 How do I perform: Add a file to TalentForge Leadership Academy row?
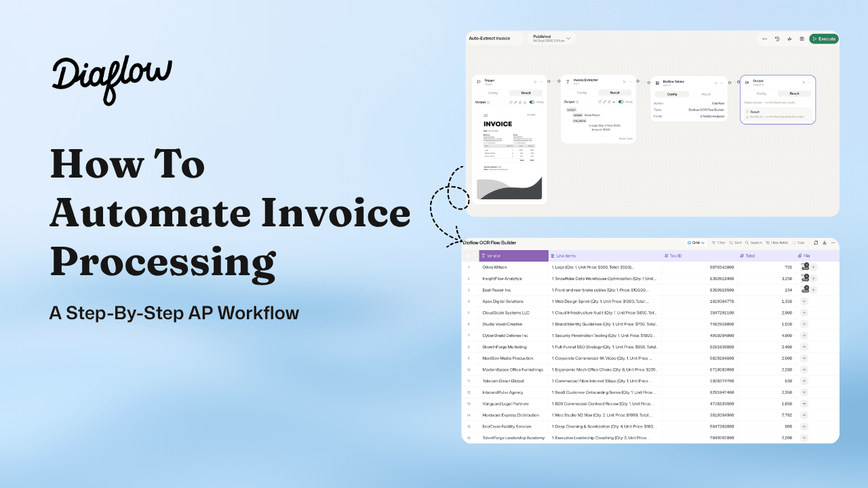tap(804, 438)
